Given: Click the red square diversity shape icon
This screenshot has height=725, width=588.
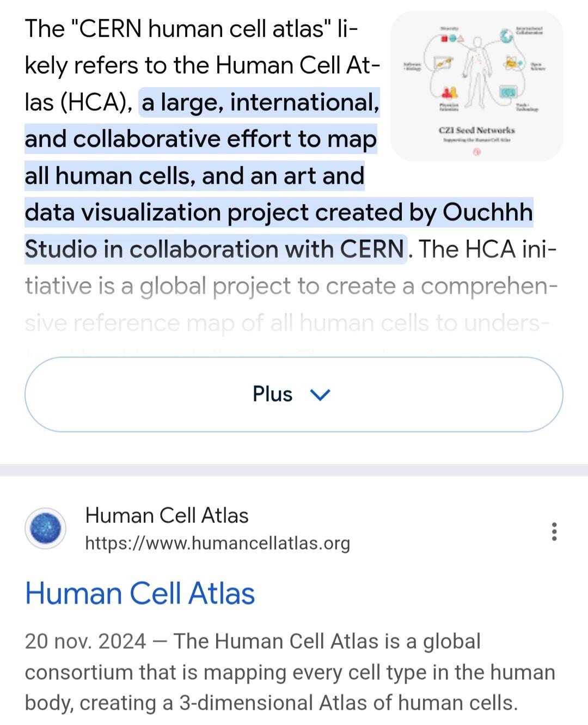Looking at the screenshot, I should point(445,39).
